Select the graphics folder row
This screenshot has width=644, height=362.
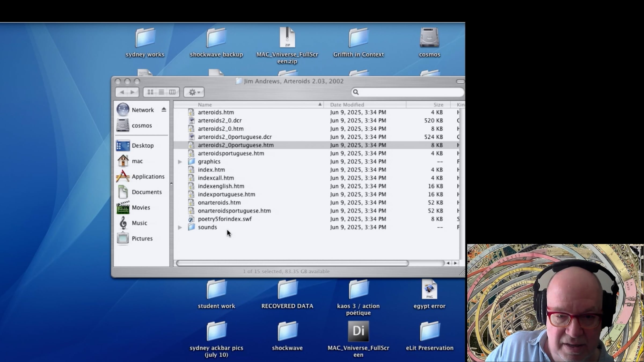pyautogui.click(x=317, y=162)
